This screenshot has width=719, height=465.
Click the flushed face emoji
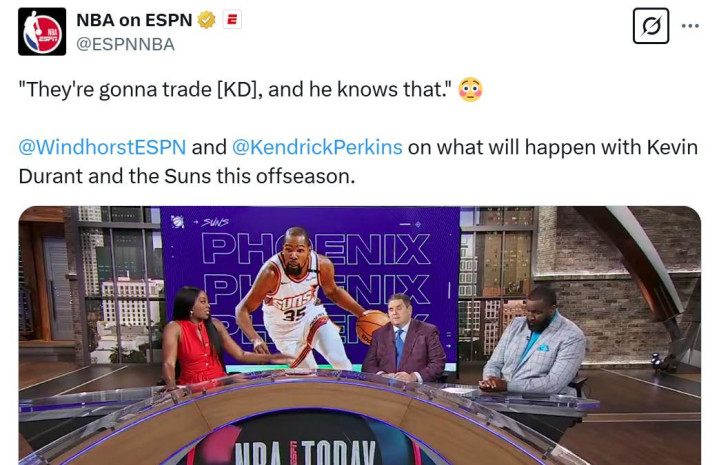(x=470, y=89)
